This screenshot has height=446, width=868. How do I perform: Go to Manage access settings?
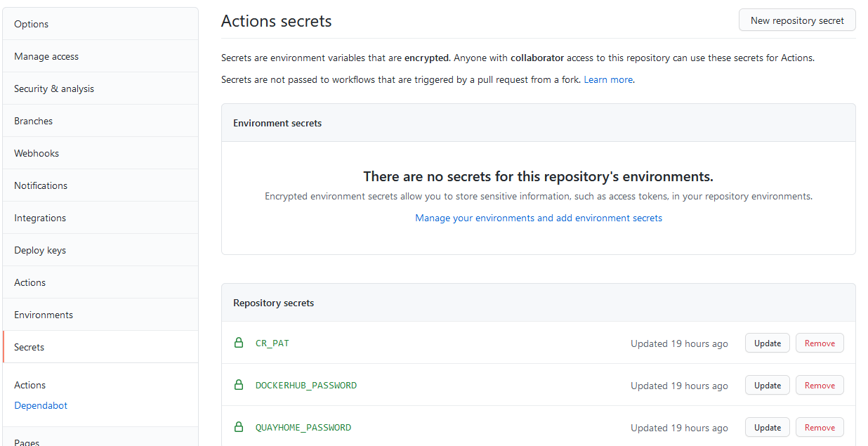(x=100, y=56)
